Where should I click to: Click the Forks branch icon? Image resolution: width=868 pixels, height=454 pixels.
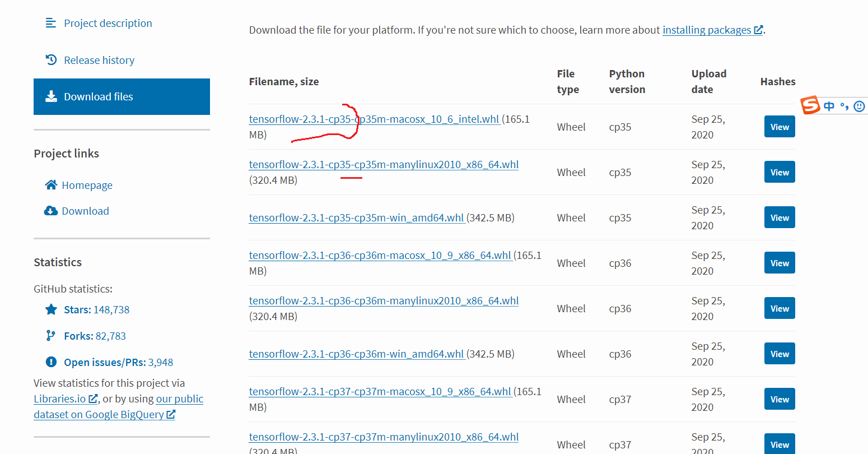coord(51,336)
